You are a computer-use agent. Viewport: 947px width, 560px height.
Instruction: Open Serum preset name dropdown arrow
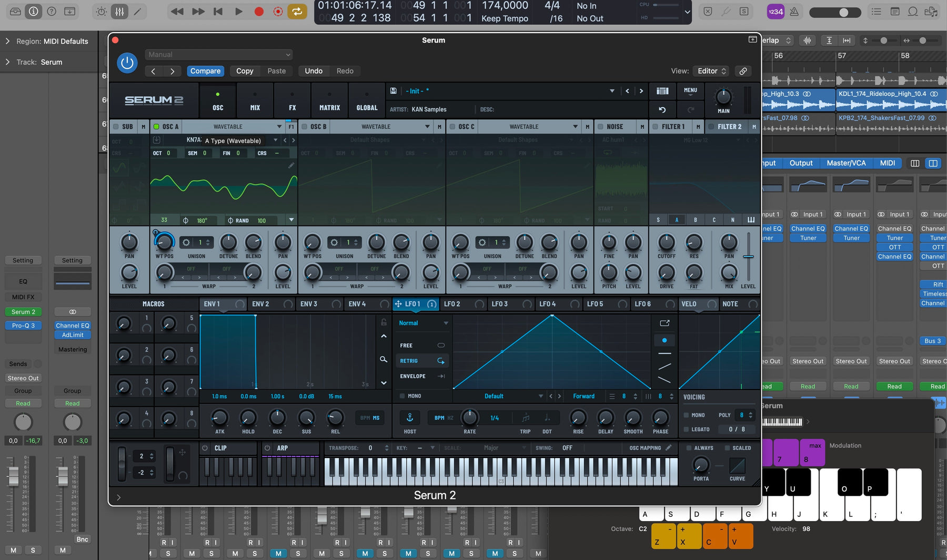pos(612,91)
